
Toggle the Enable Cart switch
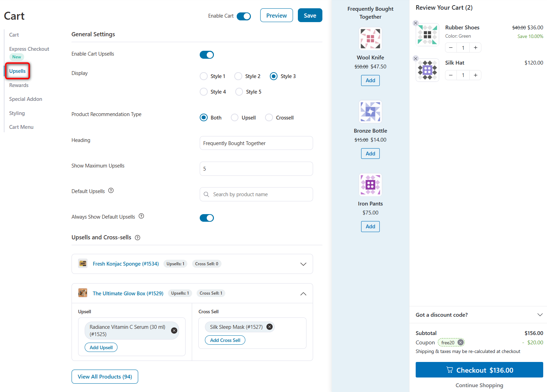244,16
